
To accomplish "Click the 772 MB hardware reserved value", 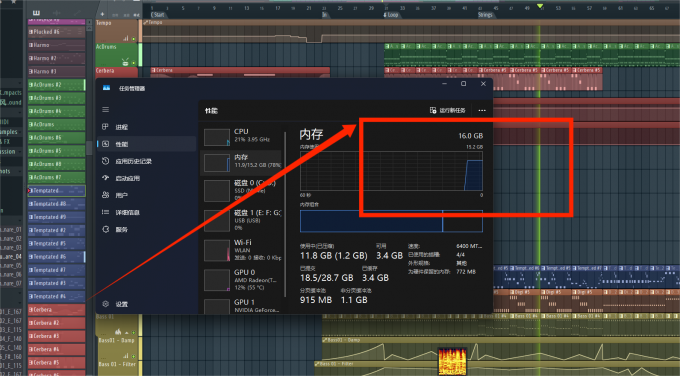I will [x=466, y=272].
